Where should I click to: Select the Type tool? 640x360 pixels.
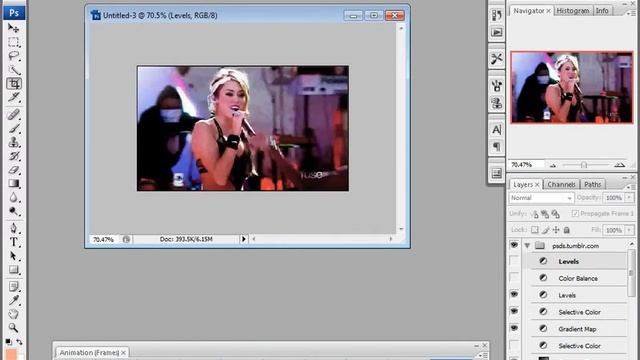13,242
